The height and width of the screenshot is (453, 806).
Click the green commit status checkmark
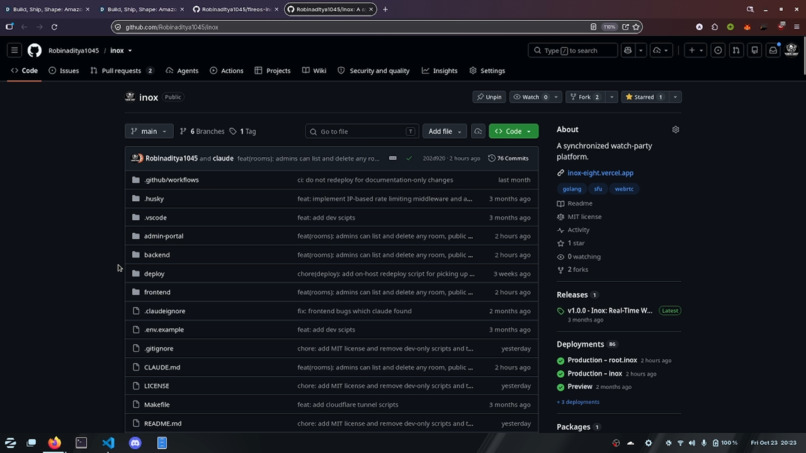pyautogui.click(x=409, y=158)
